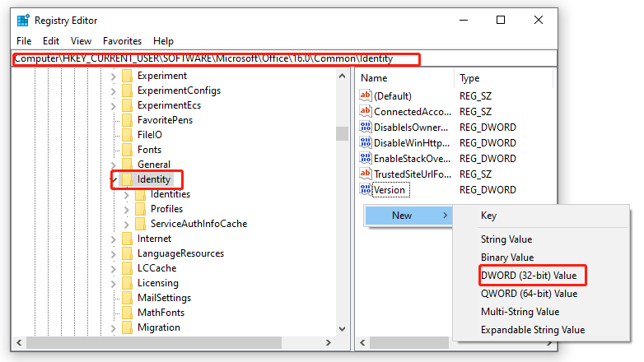Click the ExperimentEcs folder icon
Viewport: 644px width, 362px height.
click(128, 105)
